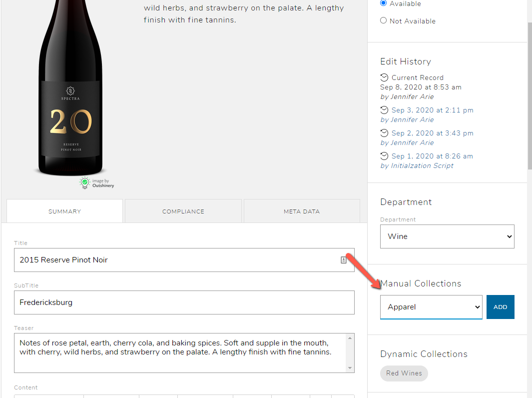Click the 'Dynamic Collections' heading

click(424, 354)
